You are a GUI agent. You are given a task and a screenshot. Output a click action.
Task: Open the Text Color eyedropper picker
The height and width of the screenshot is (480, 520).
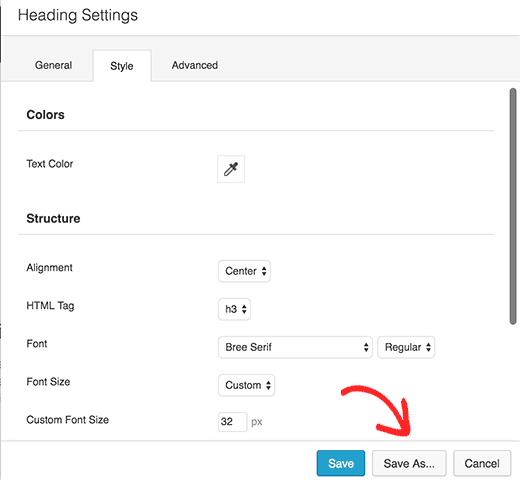pyautogui.click(x=231, y=169)
